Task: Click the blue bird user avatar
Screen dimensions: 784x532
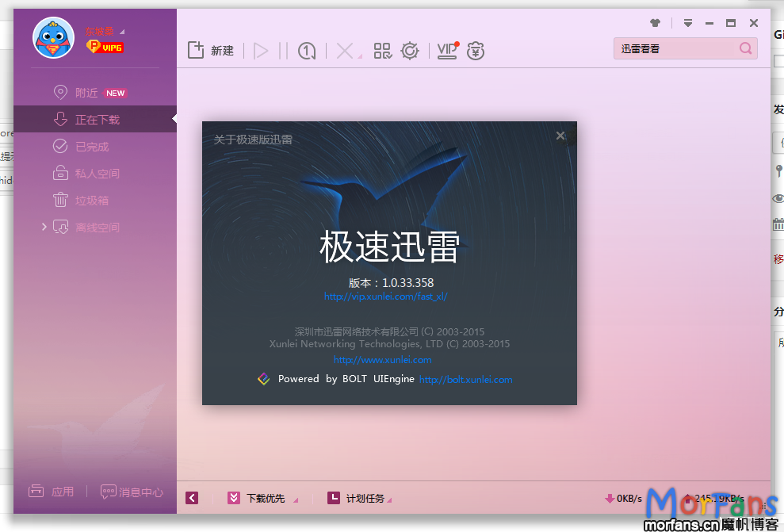Action: click(x=53, y=37)
